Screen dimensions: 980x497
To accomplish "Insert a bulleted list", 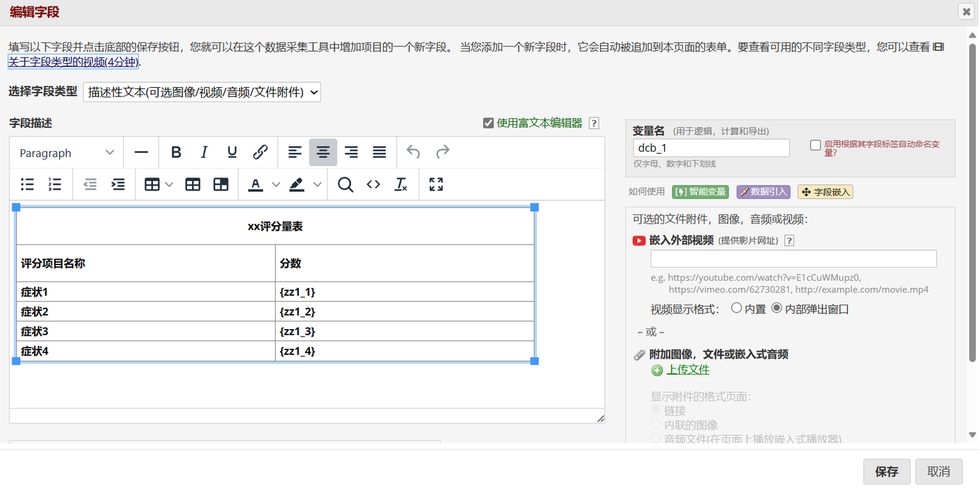I will pyautogui.click(x=27, y=184).
